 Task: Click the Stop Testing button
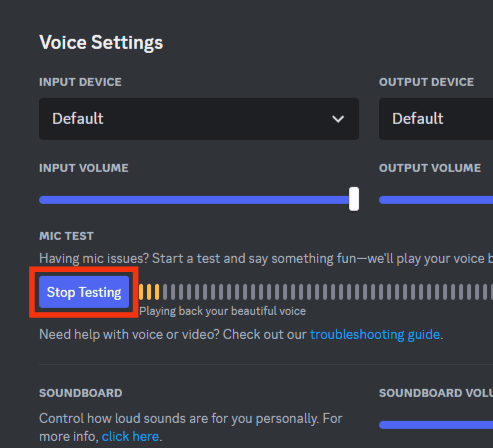click(x=84, y=292)
